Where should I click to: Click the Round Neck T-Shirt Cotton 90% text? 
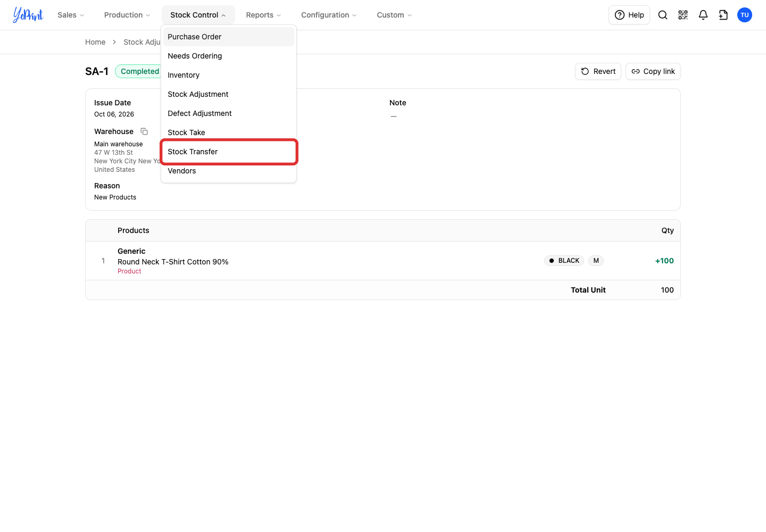(173, 262)
